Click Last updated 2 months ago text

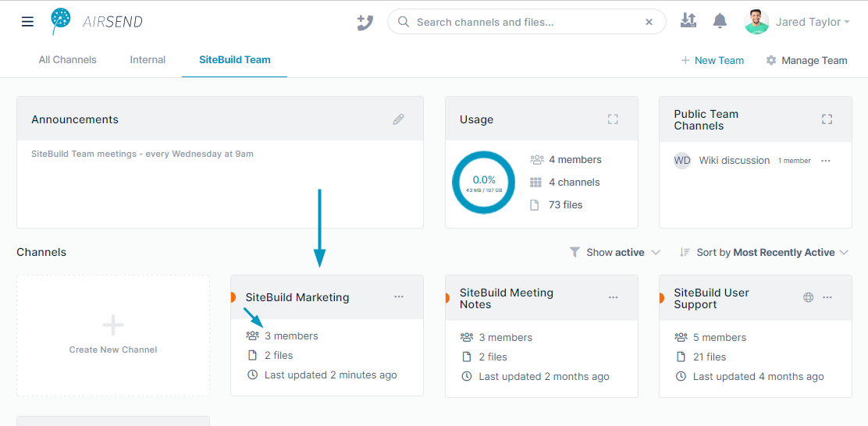[543, 376]
